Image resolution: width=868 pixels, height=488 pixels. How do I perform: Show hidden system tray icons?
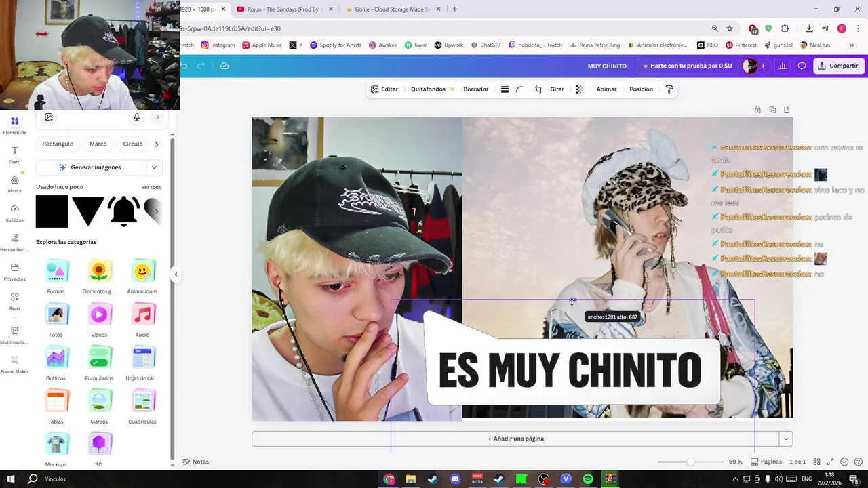pyautogui.click(x=735, y=479)
